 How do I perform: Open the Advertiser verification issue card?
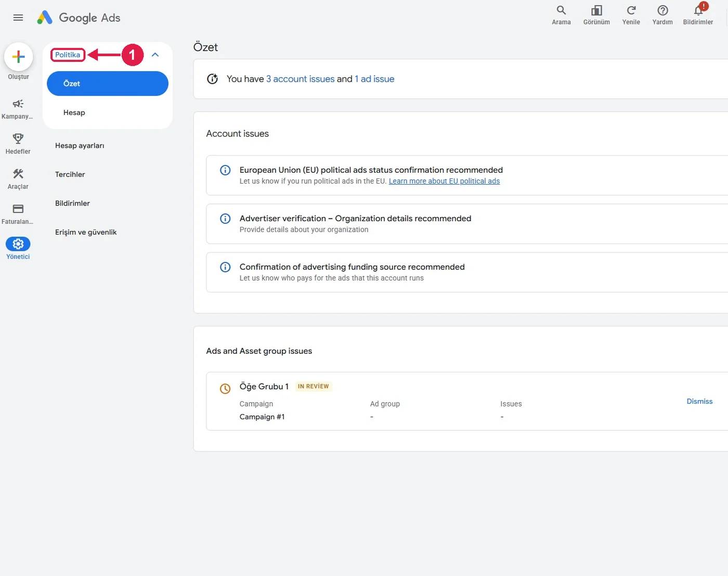pyautogui.click(x=467, y=224)
